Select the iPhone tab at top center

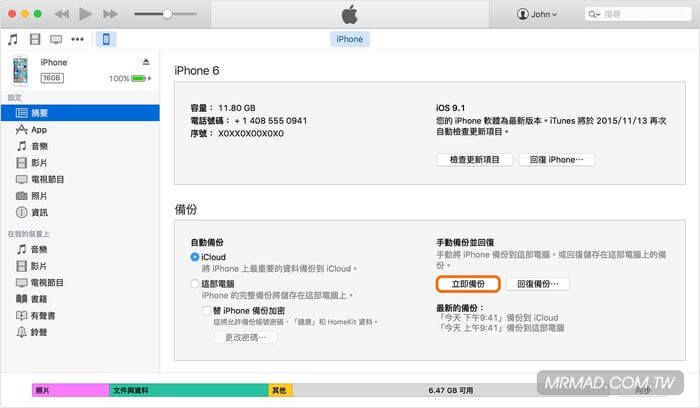point(350,39)
